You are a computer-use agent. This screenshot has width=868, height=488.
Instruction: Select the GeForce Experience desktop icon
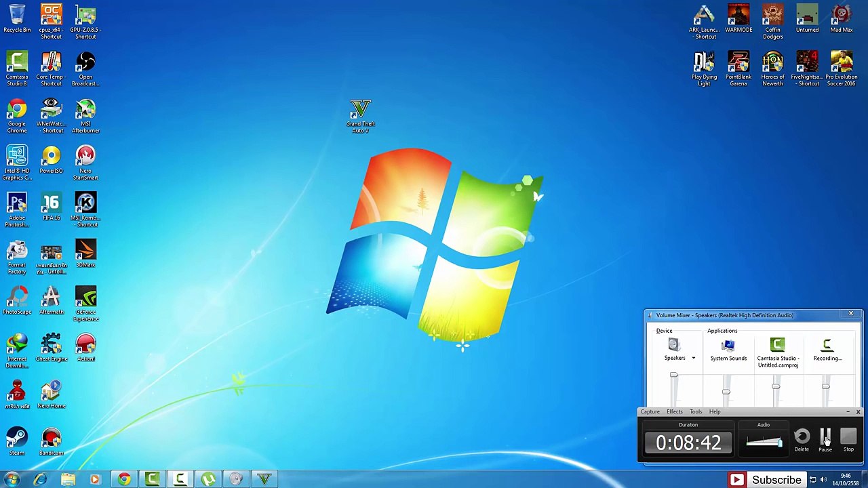[x=85, y=304]
